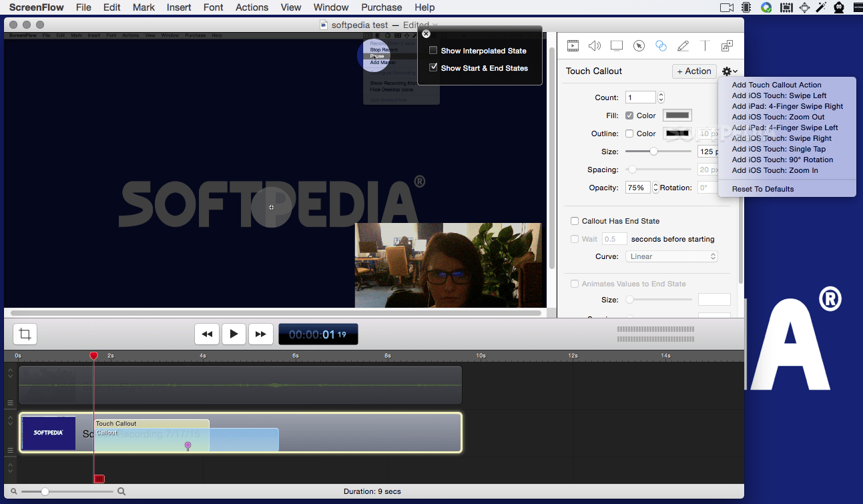Click the camera icon in menu bar
The height and width of the screenshot is (504, 863).
point(727,7)
